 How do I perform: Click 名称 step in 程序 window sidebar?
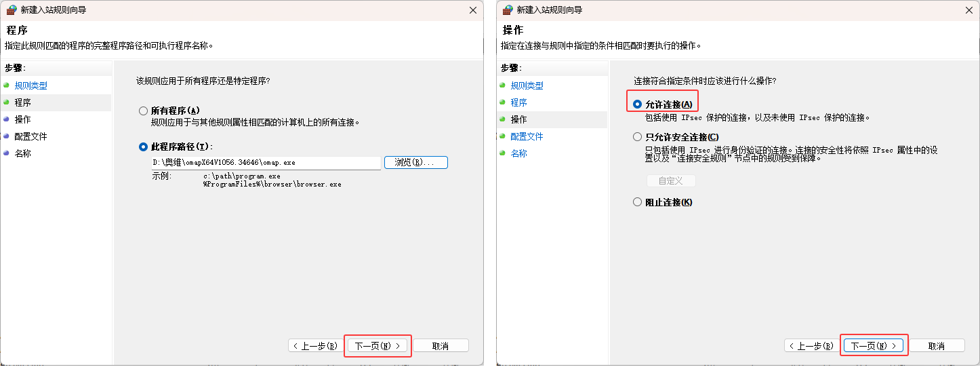[23, 153]
